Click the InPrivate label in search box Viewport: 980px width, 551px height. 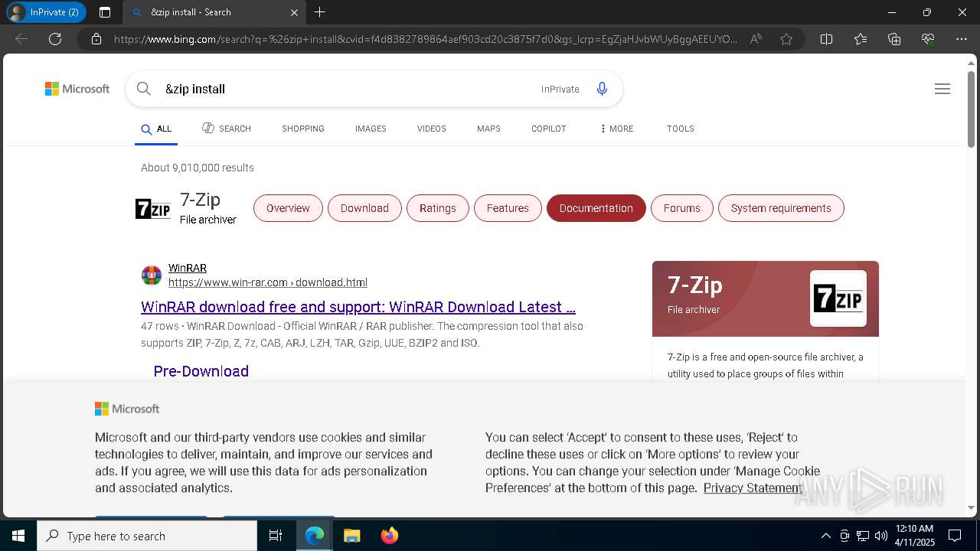pyautogui.click(x=560, y=89)
